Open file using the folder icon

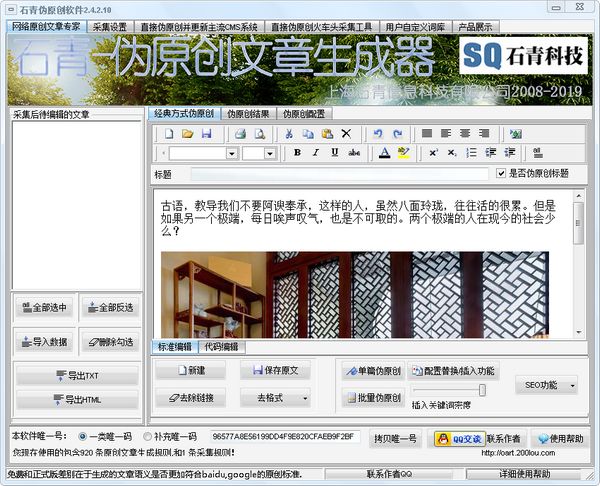coord(188,134)
